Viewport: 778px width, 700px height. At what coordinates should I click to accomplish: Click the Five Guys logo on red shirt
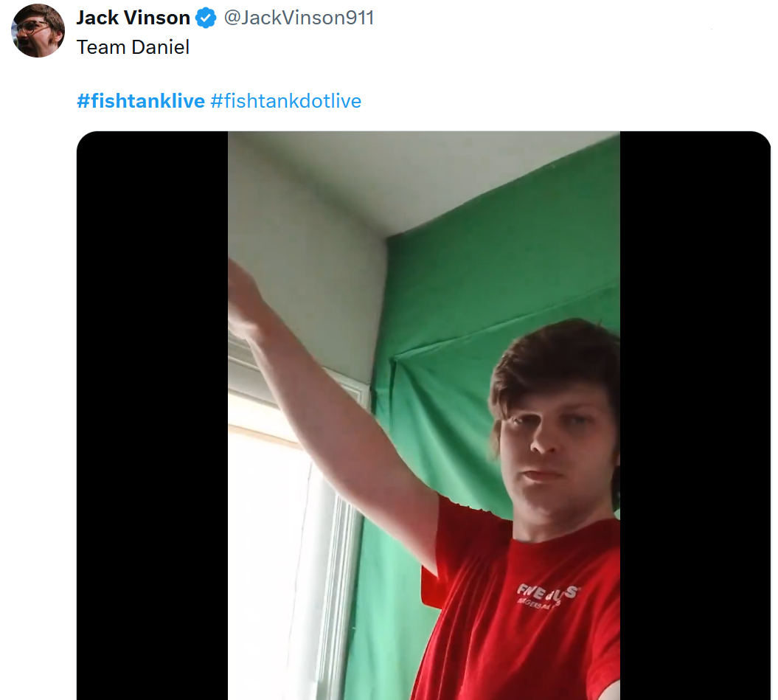[548, 595]
